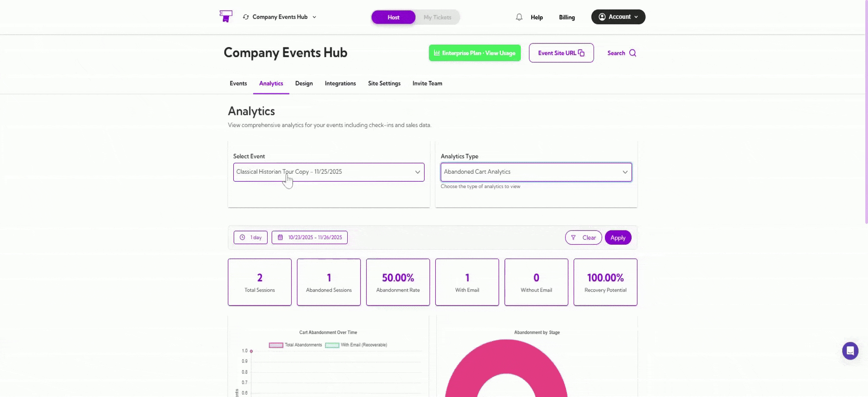Select the Host toggle option
The height and width of the screenshot is (397, 868).
pos(393,17)
